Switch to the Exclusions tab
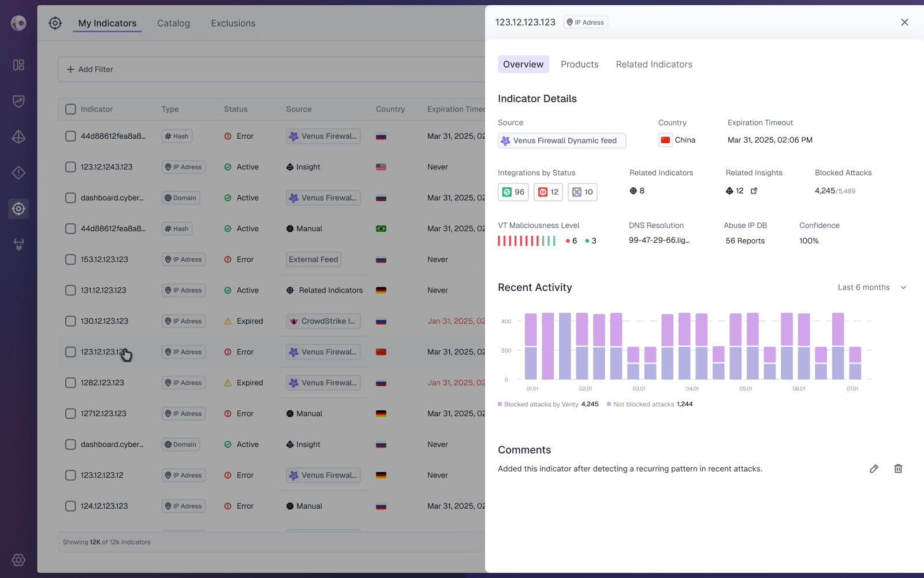 [x=233, y=23]
